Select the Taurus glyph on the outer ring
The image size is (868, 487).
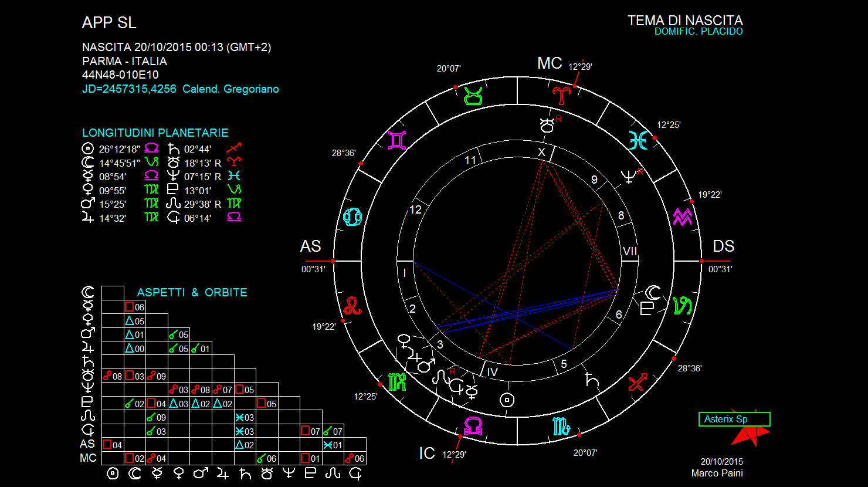473,96
